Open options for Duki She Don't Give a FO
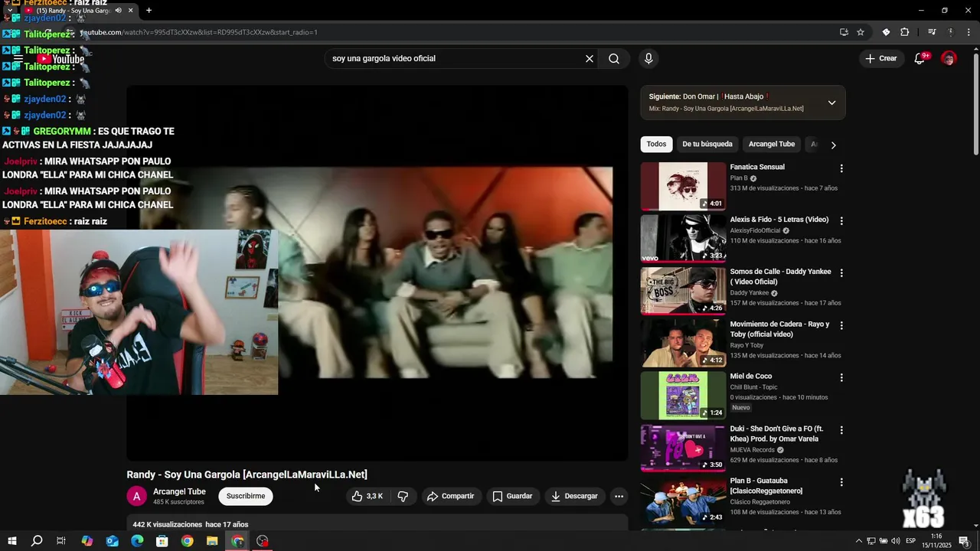This screenshot has height=551, width=980. pos(841,430)
